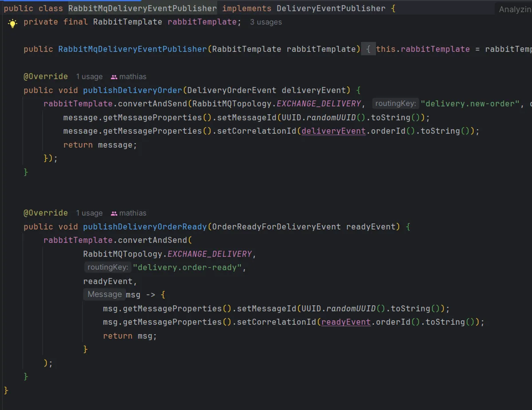532x410 pixels.
Task: Click the Analyzing status indicator
Action: click(x=514, y=9)
